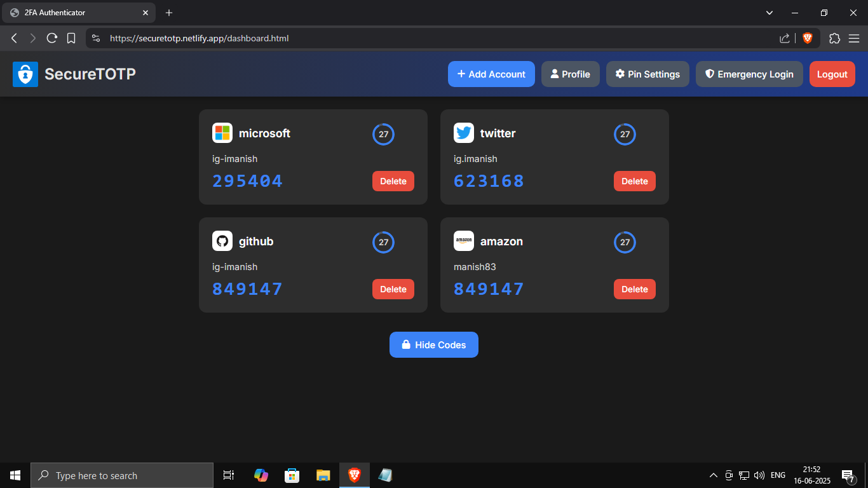Log out of SecureTOTP
The height and width of the screenshot is (488, 868).
click(832, 74)
